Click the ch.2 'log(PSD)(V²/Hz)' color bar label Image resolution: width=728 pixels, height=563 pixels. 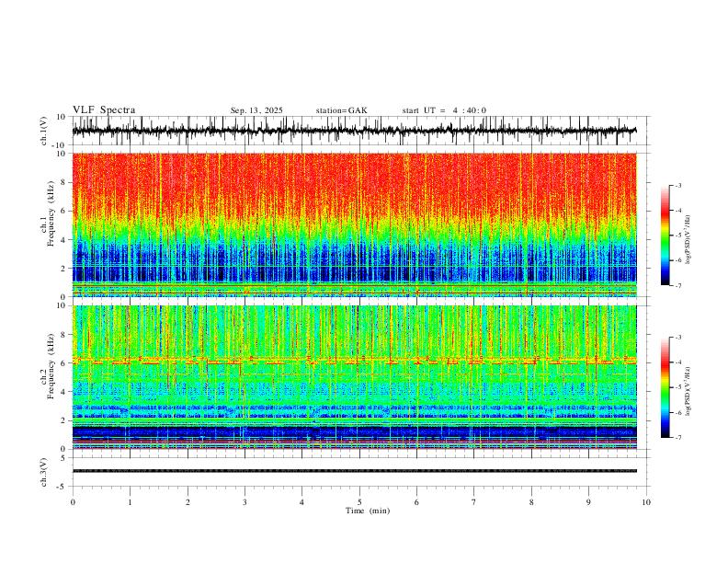[x=688, y=392]
